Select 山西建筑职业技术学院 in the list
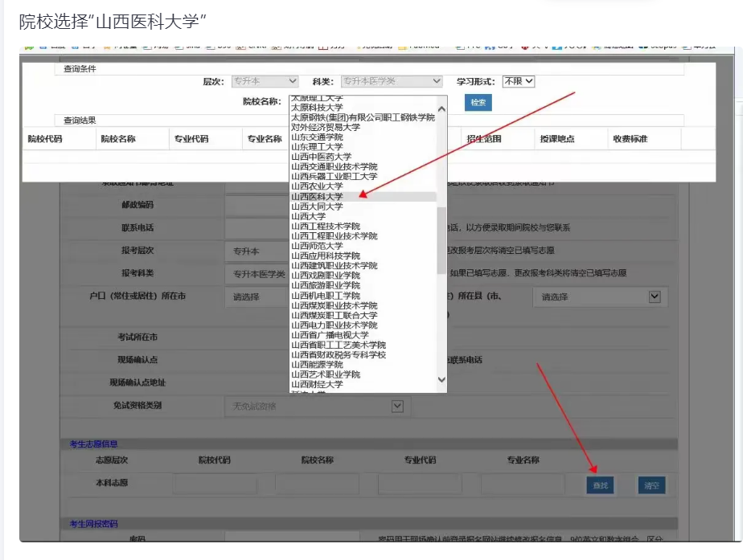Viewport: 751px width, 560px height. 334,266
